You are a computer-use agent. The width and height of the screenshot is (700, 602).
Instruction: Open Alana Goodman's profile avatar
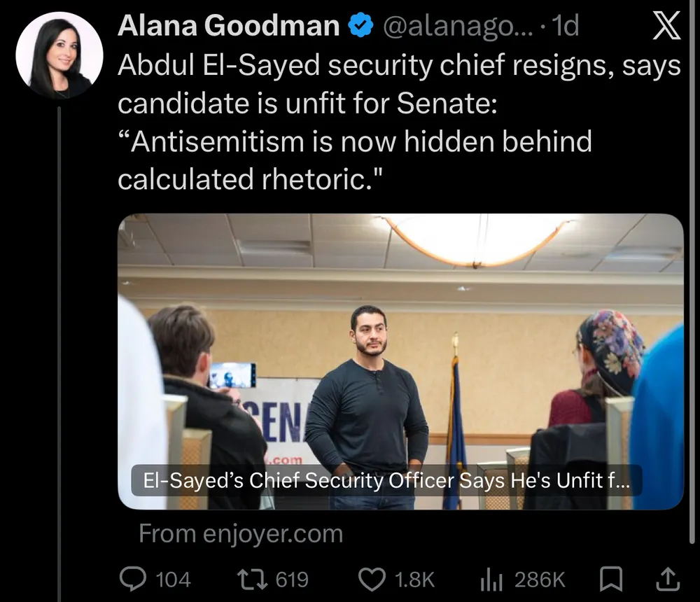pyautogui.click(x=59, y=56)
